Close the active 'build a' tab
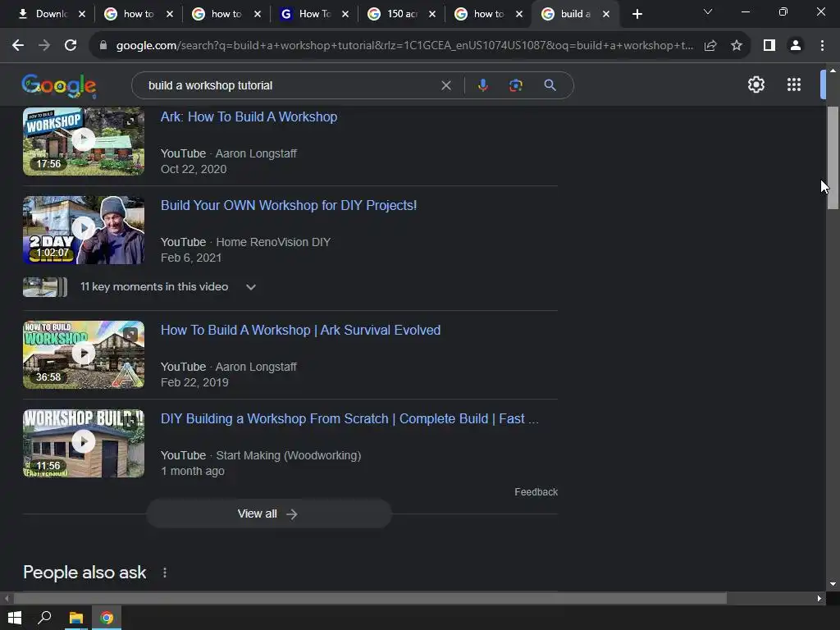Viewport: 840px width, 630px height. tap(606, 14)
